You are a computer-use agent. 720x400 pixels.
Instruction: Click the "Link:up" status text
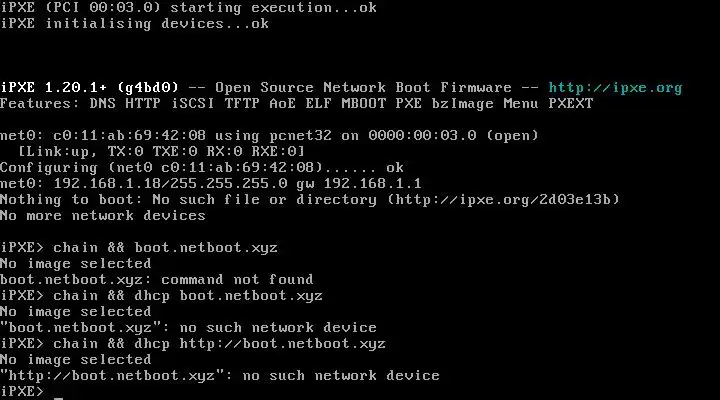(x=58, y=151)
